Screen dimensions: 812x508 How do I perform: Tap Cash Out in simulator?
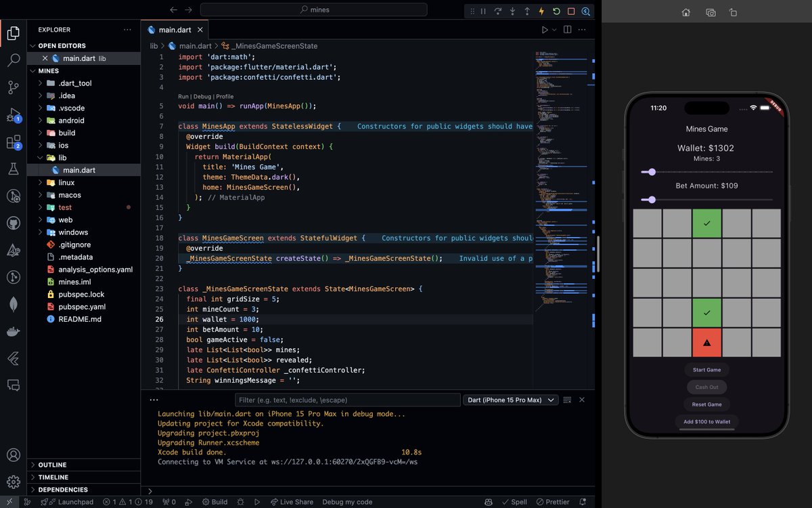coord(706,387)
